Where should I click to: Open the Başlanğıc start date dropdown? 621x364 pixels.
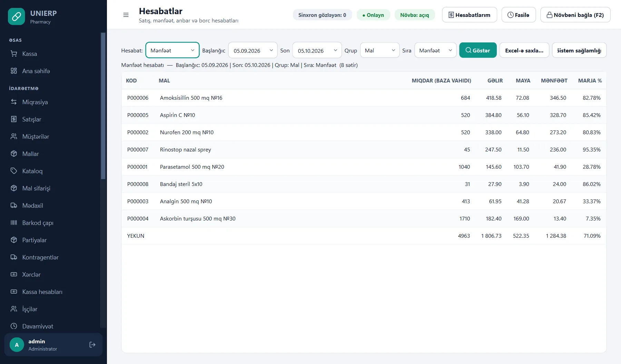click(253, 50)
